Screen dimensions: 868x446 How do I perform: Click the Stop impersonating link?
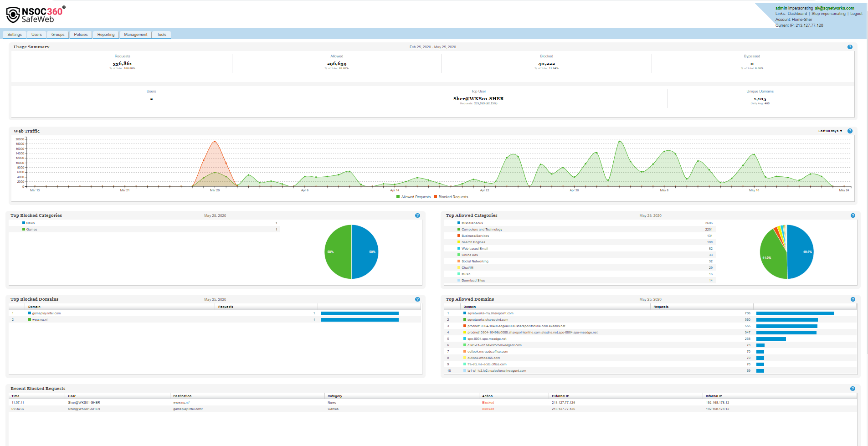pos(828,14)
